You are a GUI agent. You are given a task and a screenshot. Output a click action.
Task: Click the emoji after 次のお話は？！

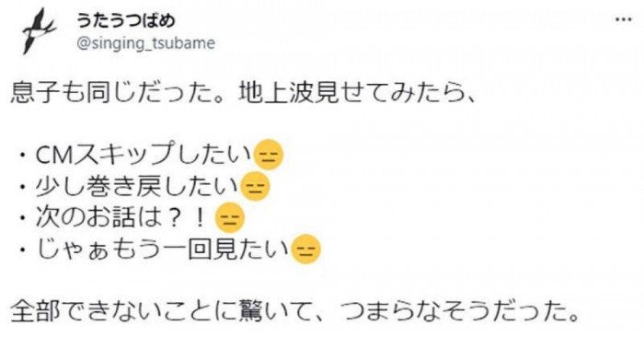230,218
